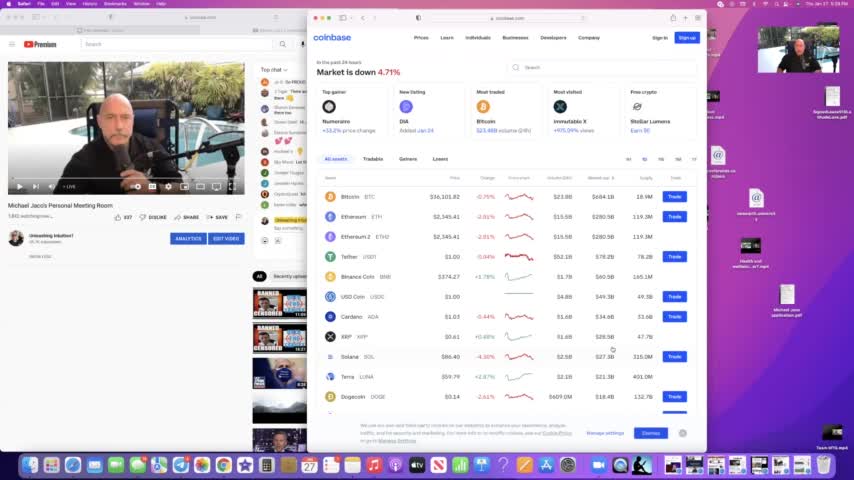Open the Developers nav menu item

[x=553, y=38]
